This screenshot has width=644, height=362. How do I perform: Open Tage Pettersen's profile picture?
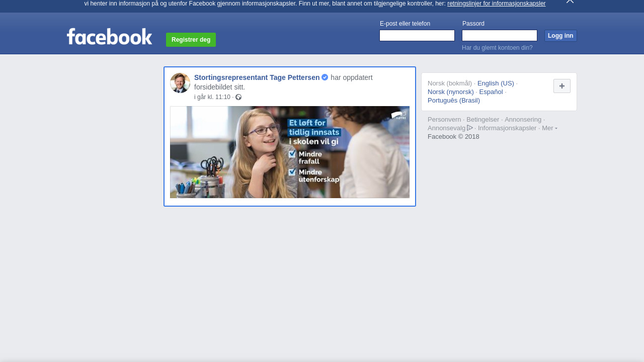(x=180, y=83)
